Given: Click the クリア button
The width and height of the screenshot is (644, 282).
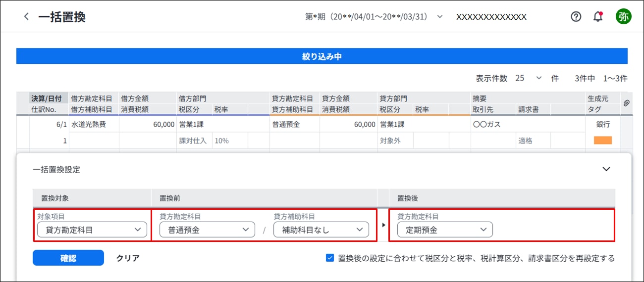Looking at the screenshot, I should tap(128, 258).
